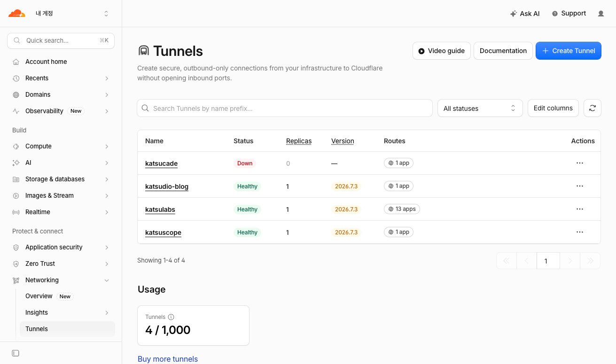616x364 pixels.
Task: Open the All statuses filter dropdown
Action: click(x=480, y=108)
